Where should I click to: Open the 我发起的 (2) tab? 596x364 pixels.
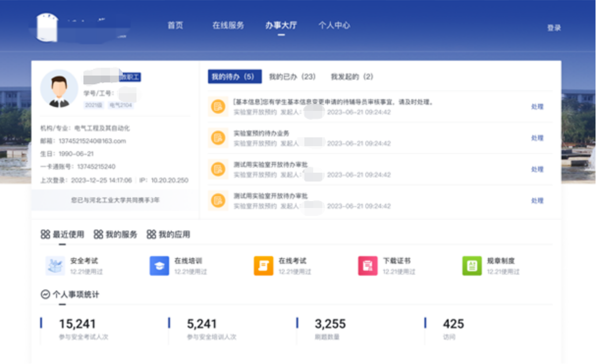coord(352,77)
